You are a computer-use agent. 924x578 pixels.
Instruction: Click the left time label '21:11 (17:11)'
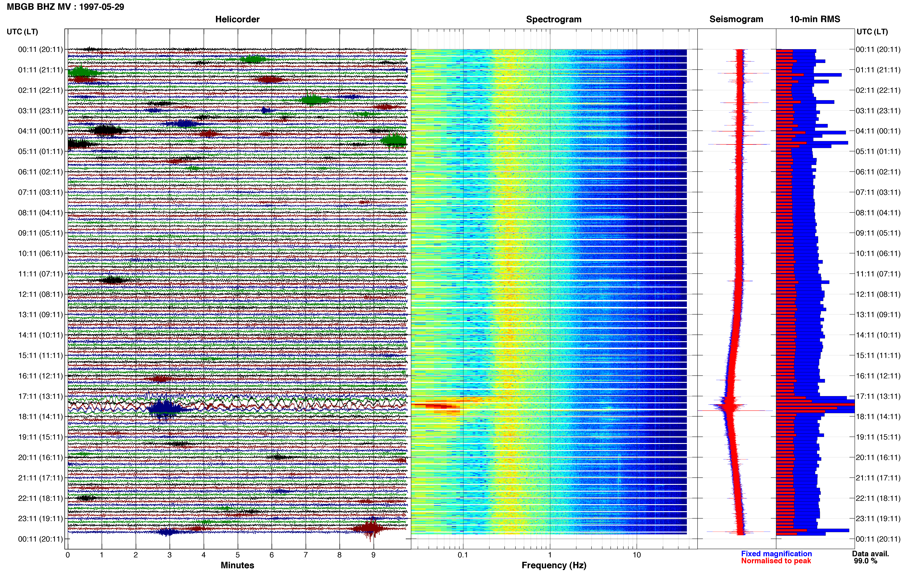point(41,478)
